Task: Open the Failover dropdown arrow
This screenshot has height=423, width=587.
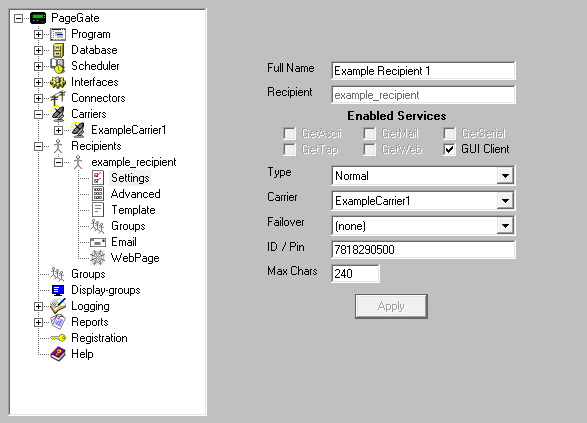Action: 505,225
